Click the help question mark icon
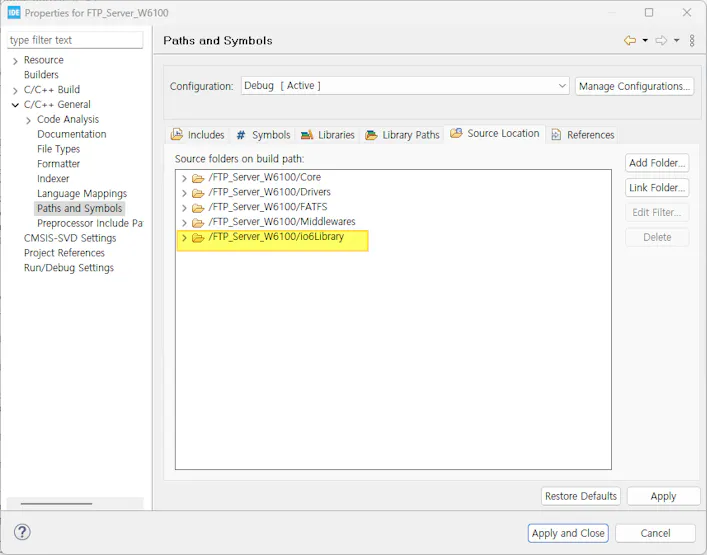This screenshot has height=555, width=707. tap(22, 532)
